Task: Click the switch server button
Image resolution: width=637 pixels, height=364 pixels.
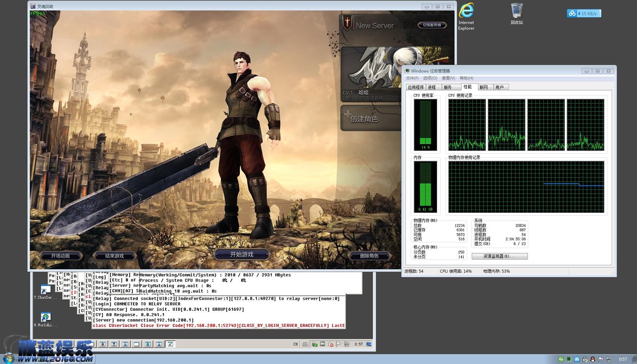Action: [432, 25]
